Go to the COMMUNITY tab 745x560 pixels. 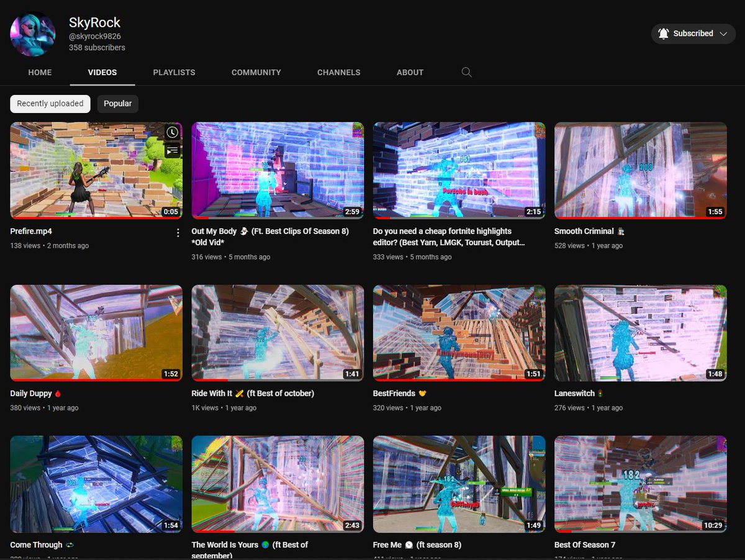point(256,73)
